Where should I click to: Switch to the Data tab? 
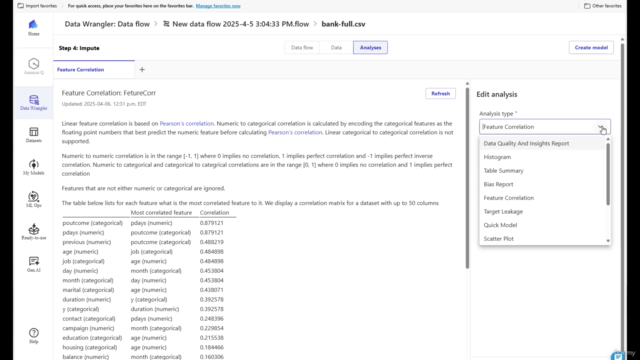coord(336,47)
